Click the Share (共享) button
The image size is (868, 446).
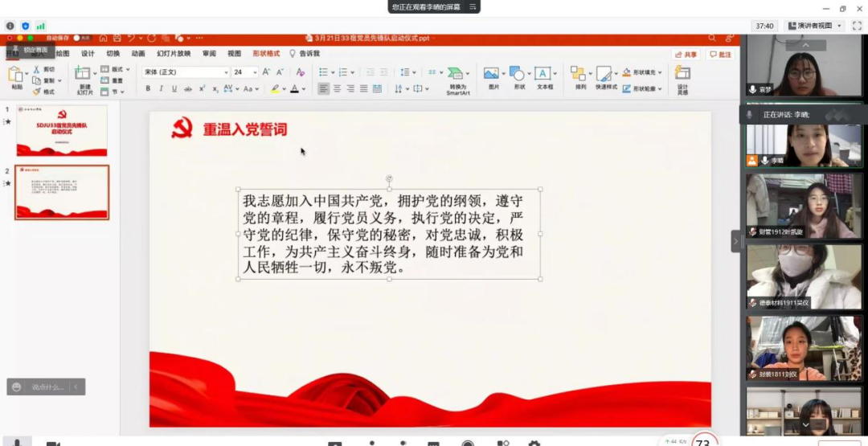686,54
